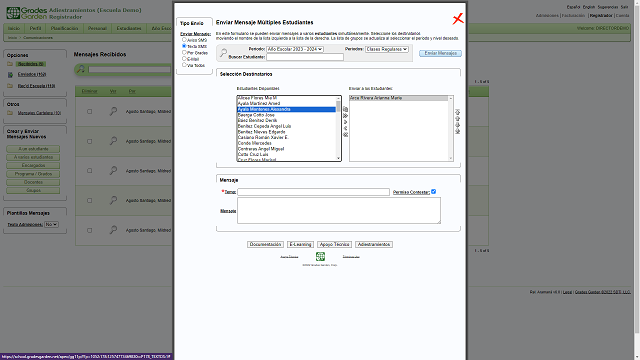The image size is (640, 360).
Task: Check the fourth message row checkbox
Action: [x=89, y=200]
